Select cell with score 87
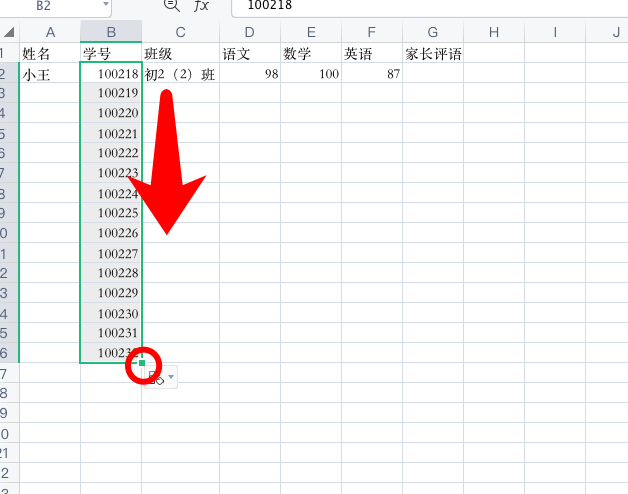 pos(372,73)
